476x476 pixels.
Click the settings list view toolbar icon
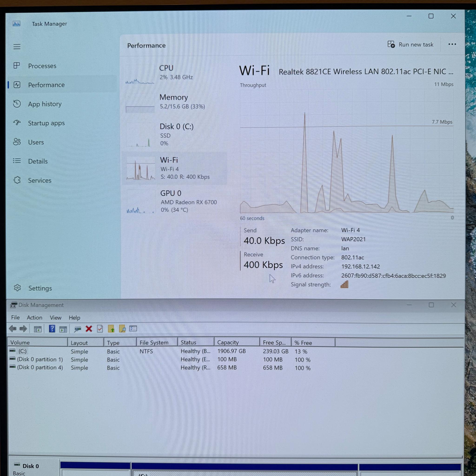(133, 328)
